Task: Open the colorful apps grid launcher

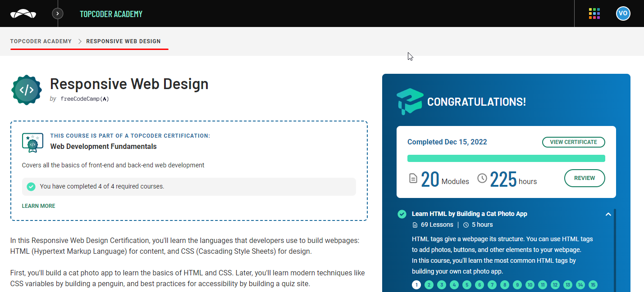Action: 594,13
